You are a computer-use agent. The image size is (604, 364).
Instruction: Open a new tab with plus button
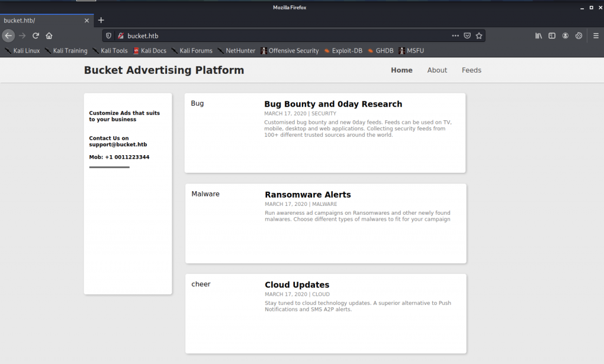[101, 20]
